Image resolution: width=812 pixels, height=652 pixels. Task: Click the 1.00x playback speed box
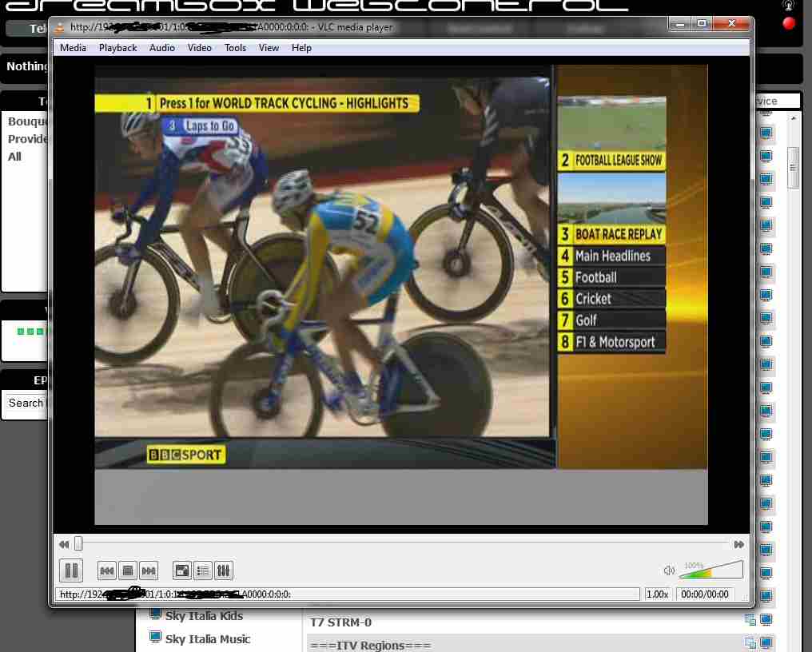tap(657, 594)
